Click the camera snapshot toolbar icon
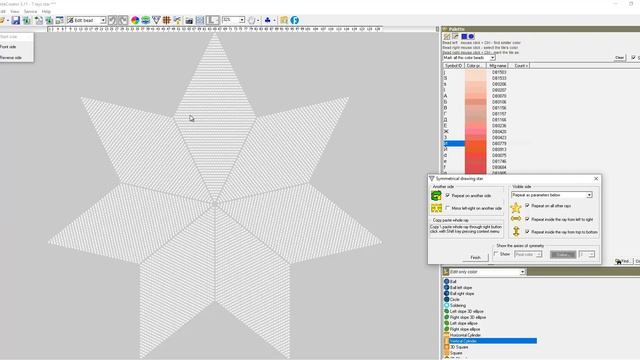The height and width of the screenshot is (360, 640). [x=189, y=20]
